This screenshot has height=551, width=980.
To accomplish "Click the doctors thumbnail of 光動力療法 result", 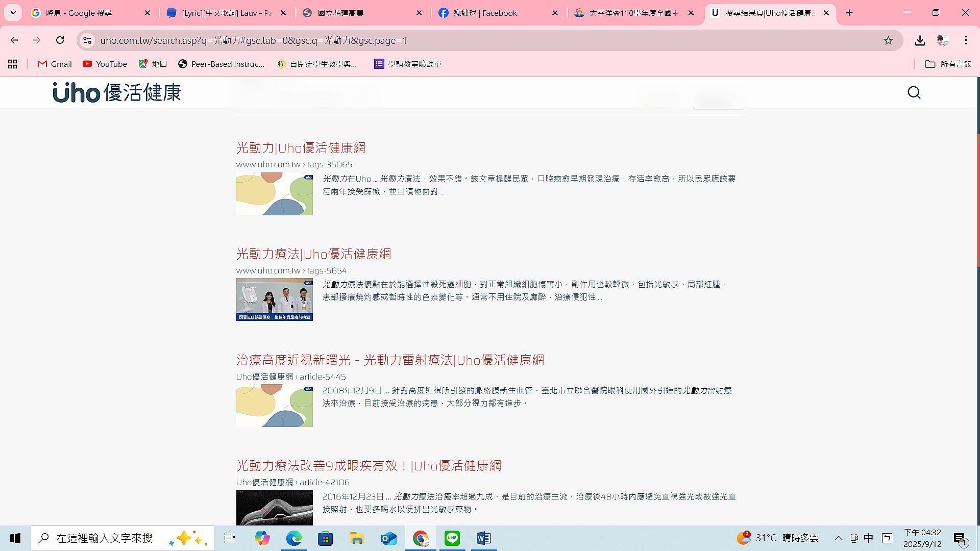I will point(274,299).
